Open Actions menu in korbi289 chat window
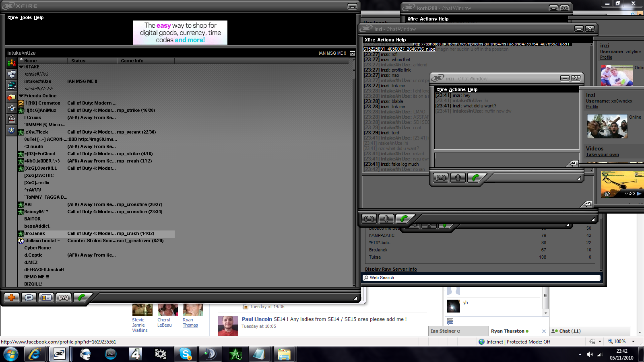This screenshot has height=362, width=644. point(428,19)
